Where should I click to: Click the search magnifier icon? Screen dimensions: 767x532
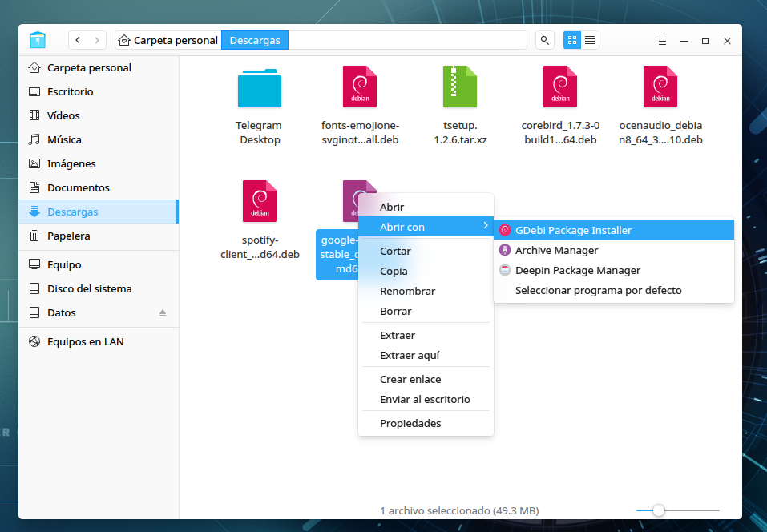coord(545,40)
